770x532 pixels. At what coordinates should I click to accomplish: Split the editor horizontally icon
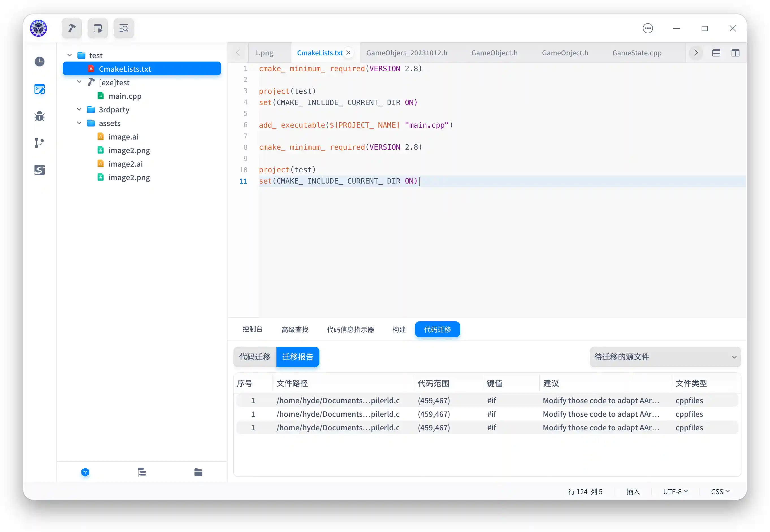(x=716, y=53)
